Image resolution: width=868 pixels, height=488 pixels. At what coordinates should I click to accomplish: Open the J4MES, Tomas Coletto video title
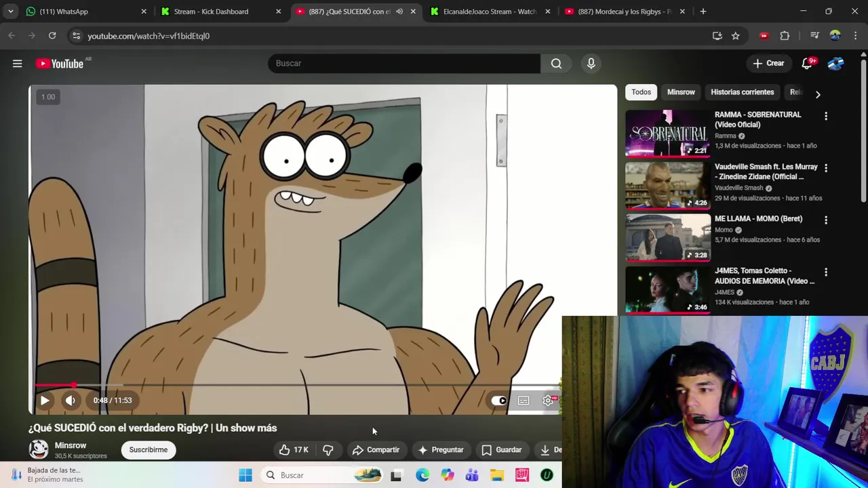tap(764, 276)
